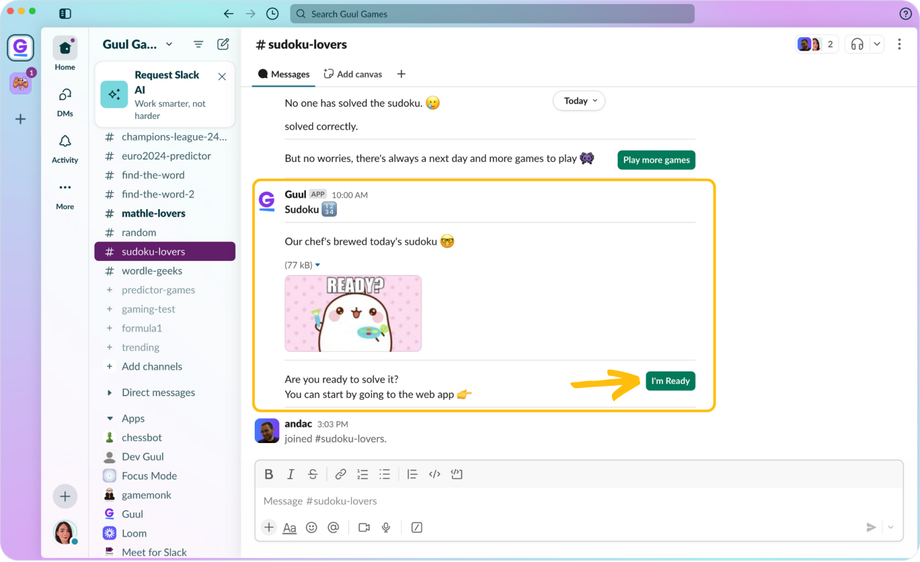Open help question mark icon
Image resolution: width=920 pixels, height=562 pixels.
905,14
